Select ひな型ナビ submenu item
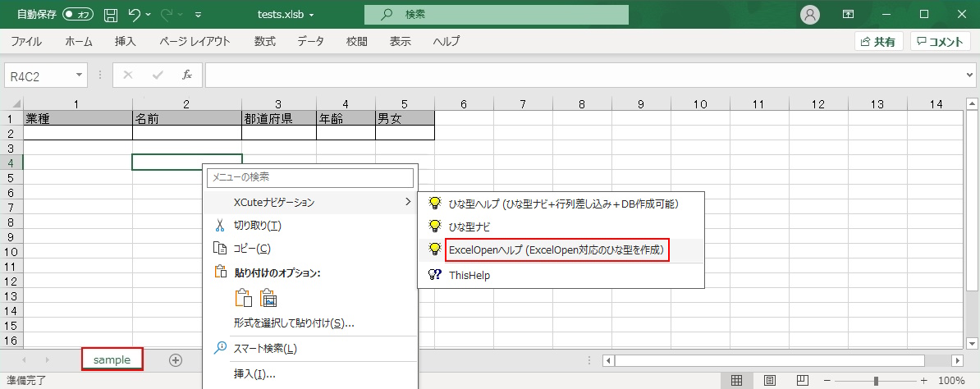 [561, 227]
